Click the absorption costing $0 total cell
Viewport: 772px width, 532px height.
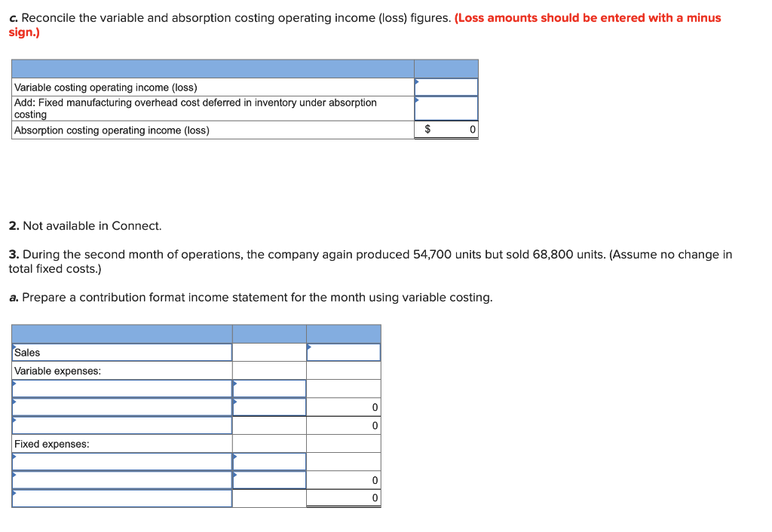pyautogui.click(x=446, y=130)
